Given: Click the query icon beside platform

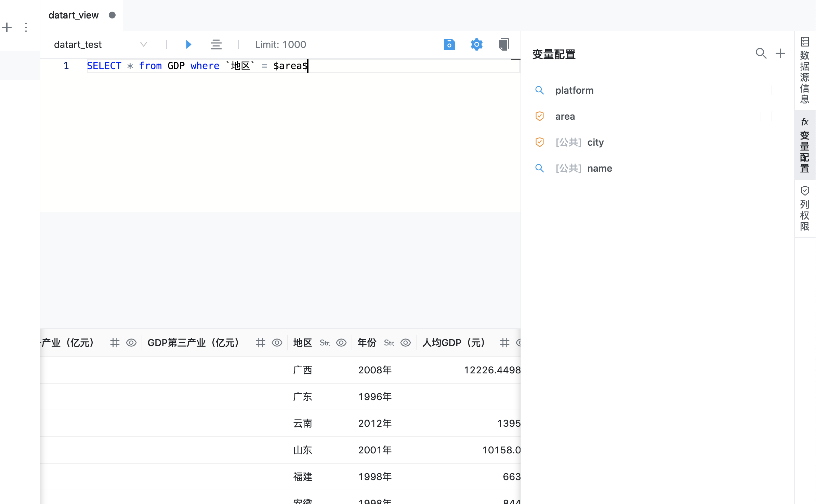Looking at the screenshot, I should (x=540, y=90).
